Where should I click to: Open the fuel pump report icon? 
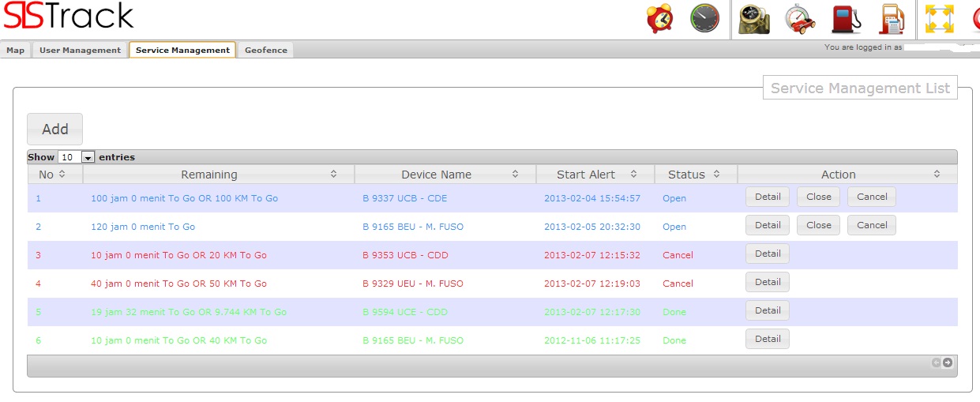892,19
